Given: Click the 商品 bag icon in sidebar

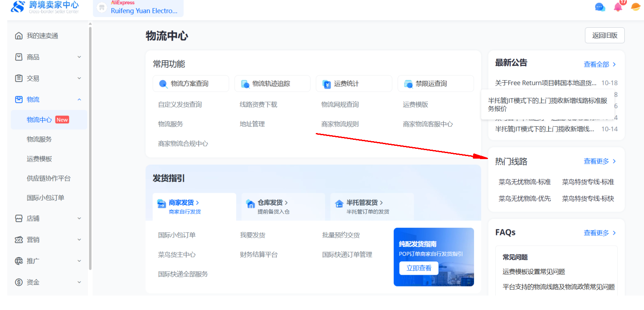Looking at the screenshot, I should pyautogui.click(x=18, y=57).
